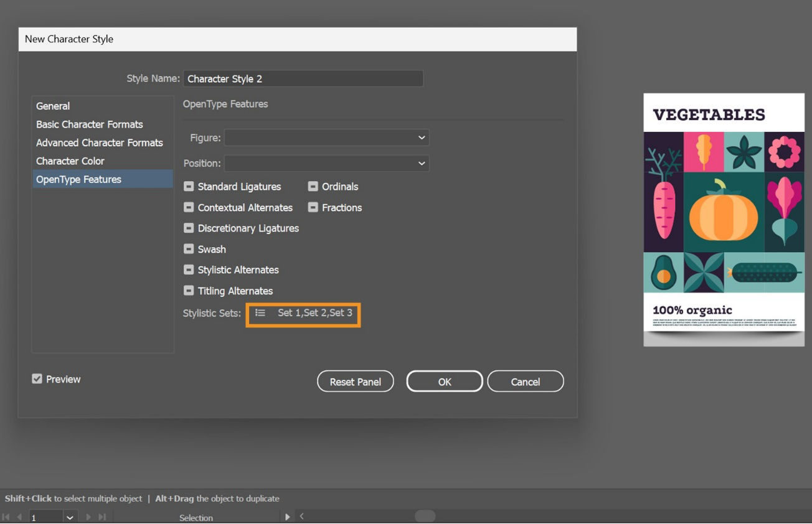Click inside the Style Name field
This screenshot has width=812, height=524.
tap(303, 78)
